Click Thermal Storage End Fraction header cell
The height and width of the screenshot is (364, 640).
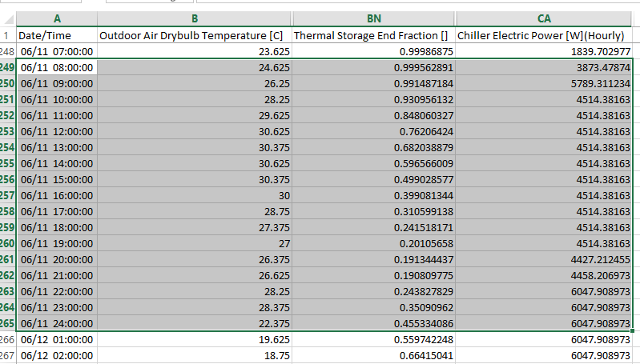(374, 35)
